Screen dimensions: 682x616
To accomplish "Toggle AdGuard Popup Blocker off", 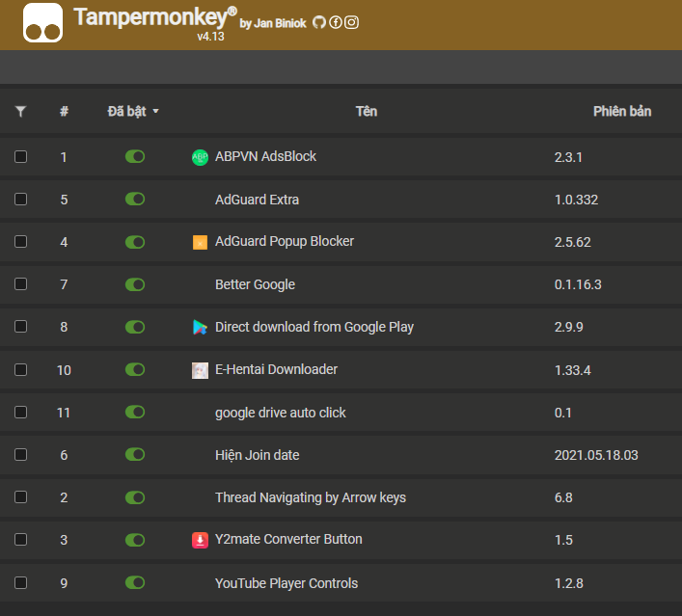I will coord(135,242).
